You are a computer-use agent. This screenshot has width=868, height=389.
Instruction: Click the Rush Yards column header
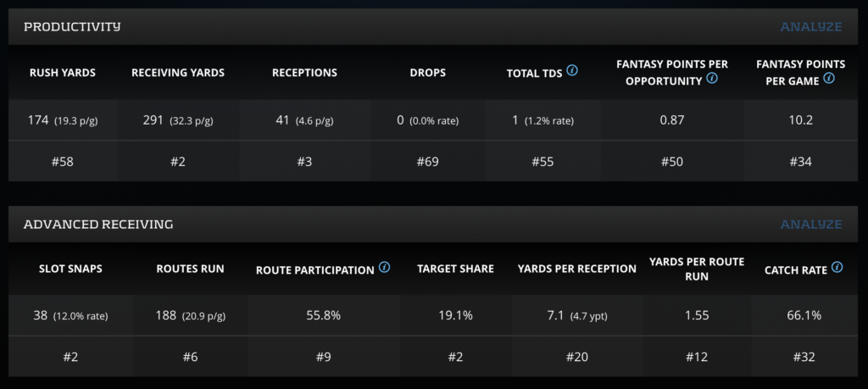tap(63, 73)
